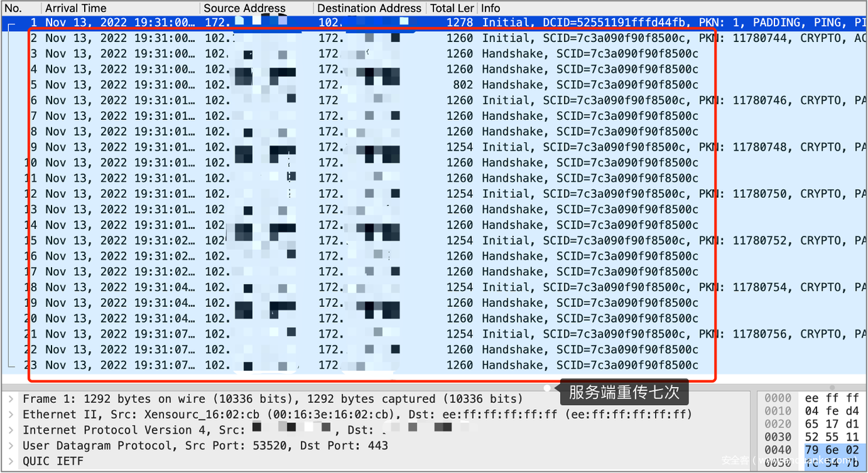Screen dimensions: 868x473
Task: Sort by Total Length column header
Action: 452,8
